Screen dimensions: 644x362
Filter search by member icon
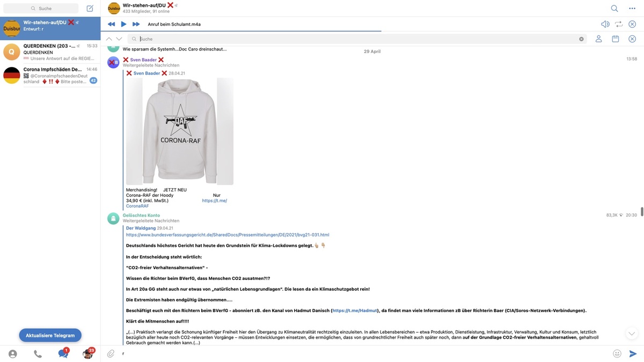click(x=599, y=39)
